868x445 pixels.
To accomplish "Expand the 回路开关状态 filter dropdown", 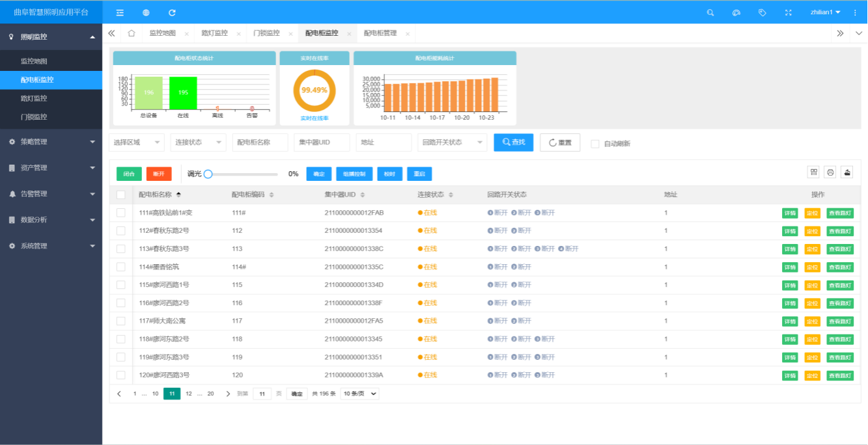I will coord(452,142).
